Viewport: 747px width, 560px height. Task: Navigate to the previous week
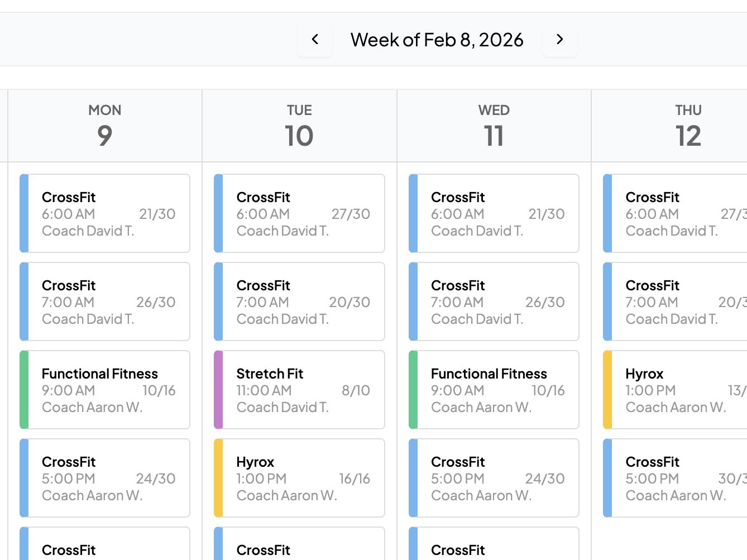point(314,39)
